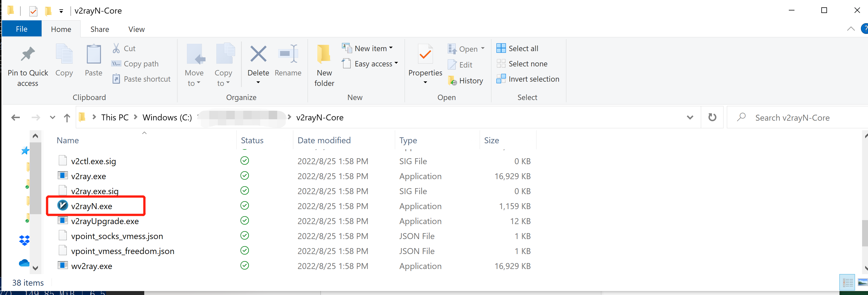Click the Rename icon
The image size is (868, 295).
(x=288, y=53)
